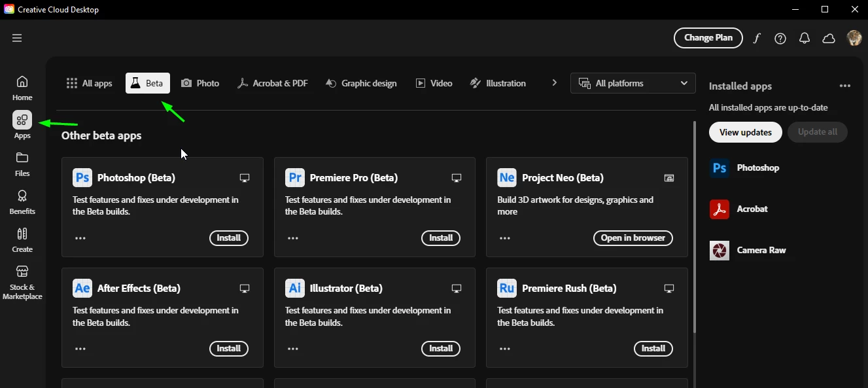Open Create section in sidebar
This screenshot has width=868, height=388.
22,240
